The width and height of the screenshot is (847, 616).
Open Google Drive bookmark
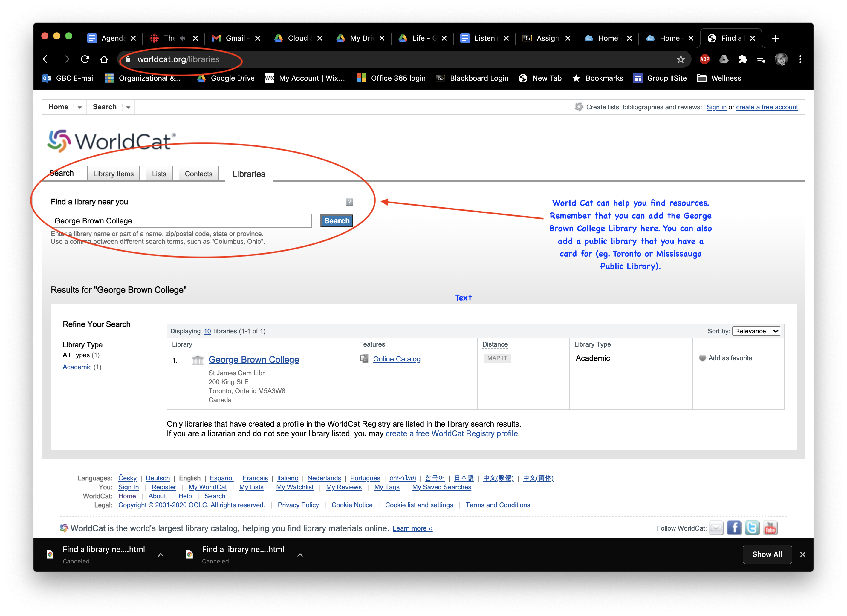[226, 78]
